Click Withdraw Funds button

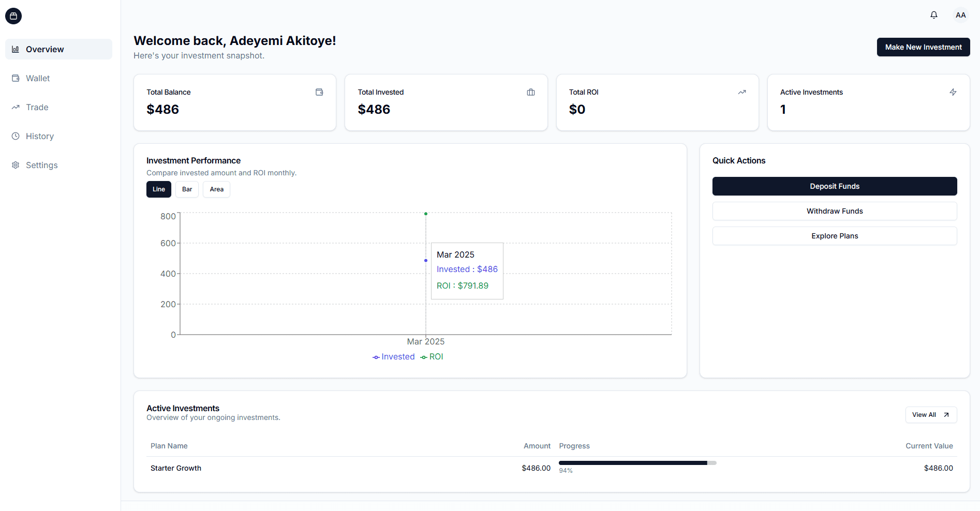tap(835, 211)
